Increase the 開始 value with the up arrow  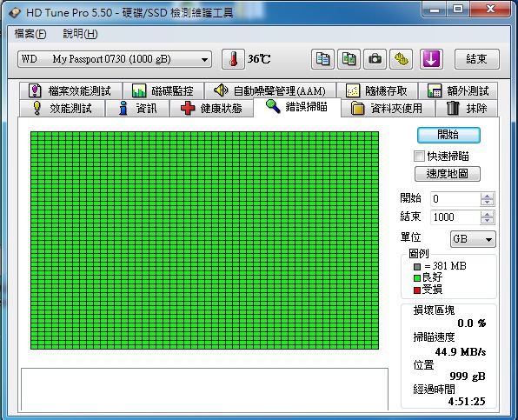tap(487, 196)
